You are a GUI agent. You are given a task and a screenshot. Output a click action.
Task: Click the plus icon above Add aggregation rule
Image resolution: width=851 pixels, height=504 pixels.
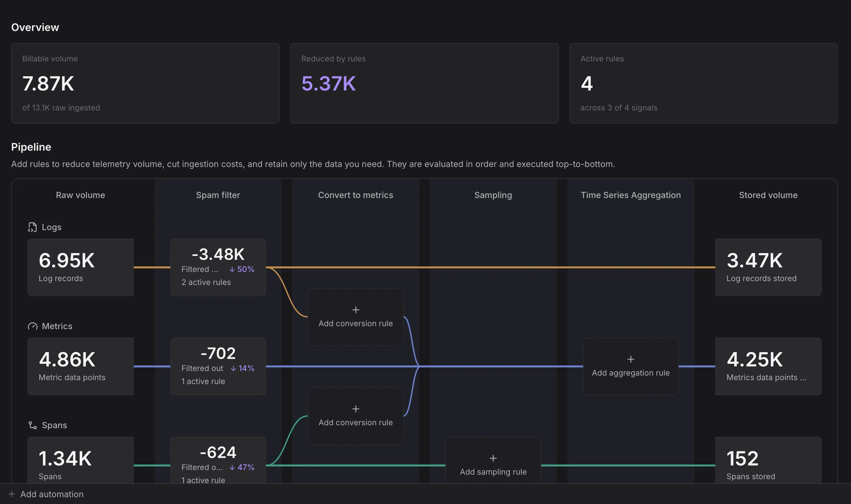(631, 359)
